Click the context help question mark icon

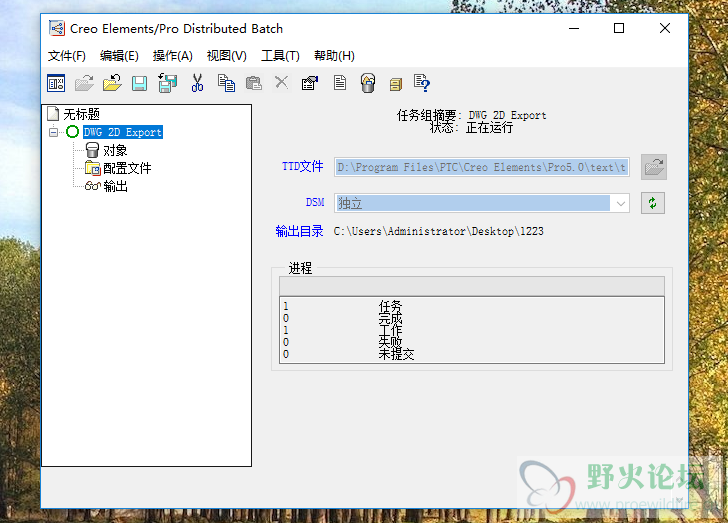click(x=422, y=83)
